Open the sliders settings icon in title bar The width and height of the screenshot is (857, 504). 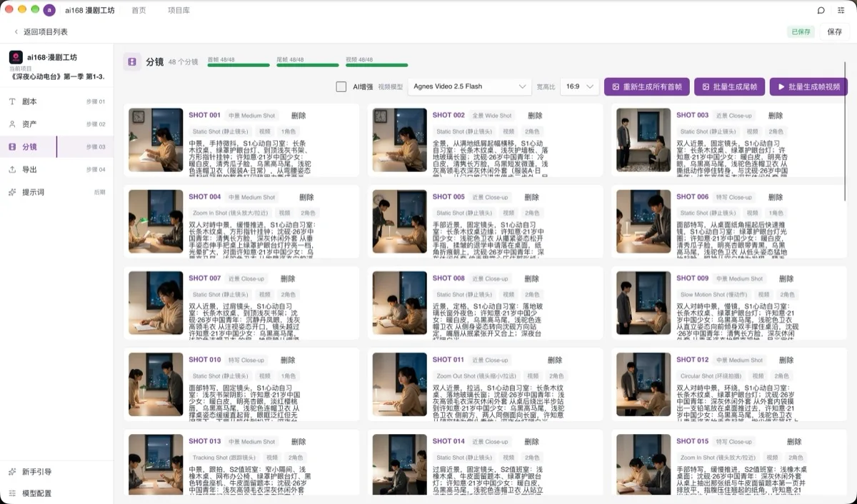point(842,11)
